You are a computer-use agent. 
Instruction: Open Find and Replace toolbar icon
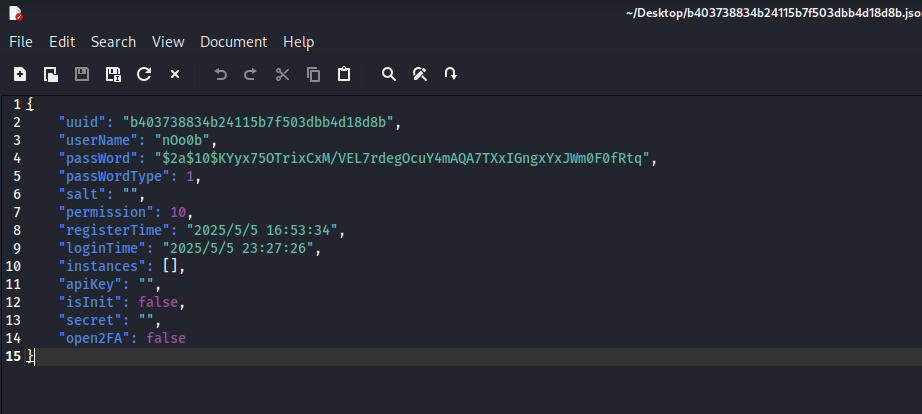420,74
